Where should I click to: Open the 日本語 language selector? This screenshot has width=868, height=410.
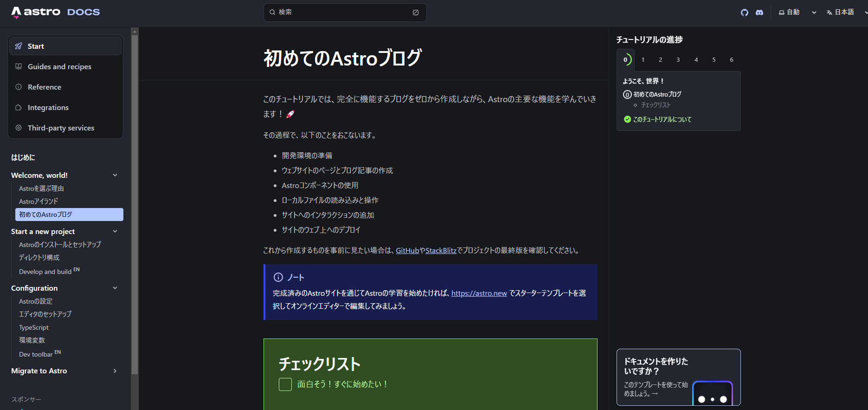click(x=846, y=13)
